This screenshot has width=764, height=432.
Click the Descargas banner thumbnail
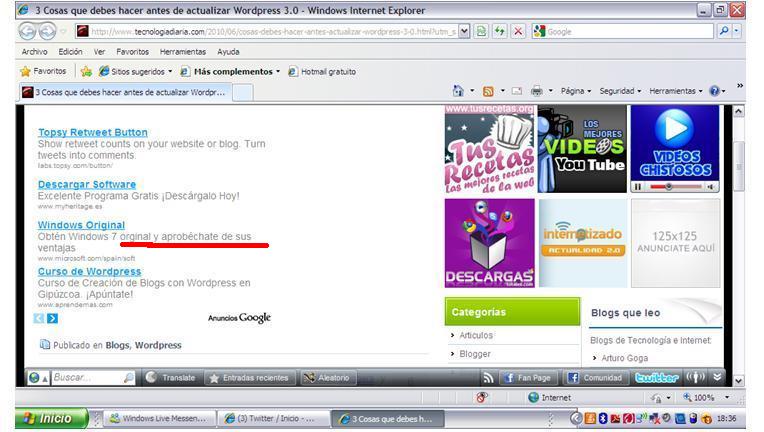click(489, 243)
